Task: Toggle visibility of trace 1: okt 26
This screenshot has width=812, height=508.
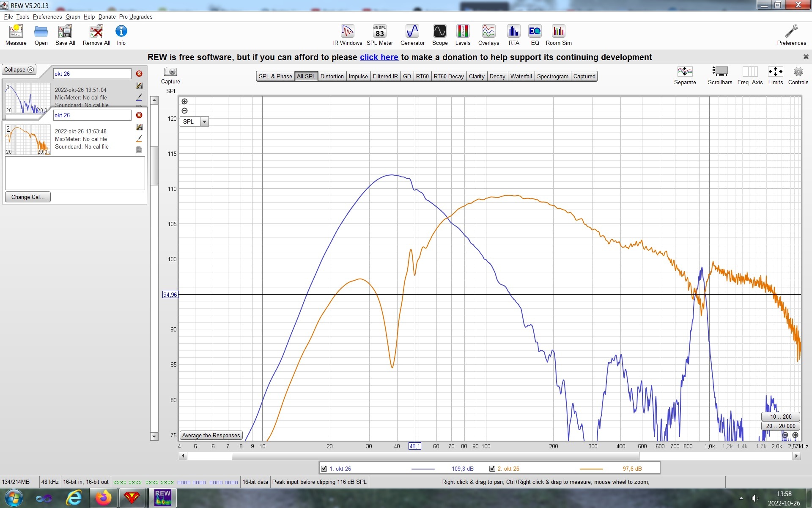Action: pos(324,469)
